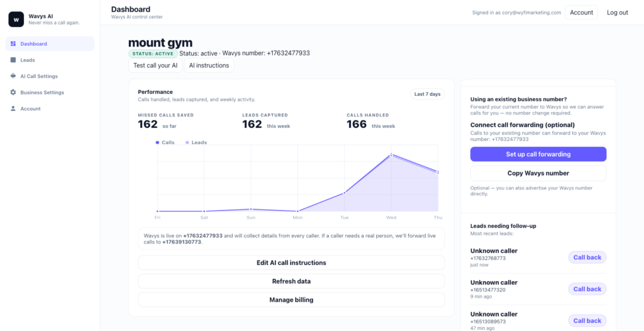
Task: Click Edit AI call instructions
Action: pyautogui.click(x=291, y=262)
